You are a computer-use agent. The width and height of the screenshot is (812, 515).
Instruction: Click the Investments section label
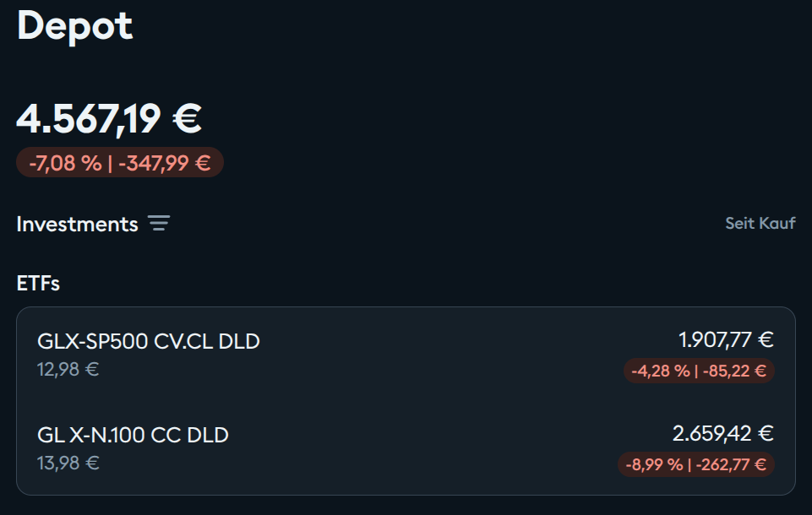[x=77, y=224]
